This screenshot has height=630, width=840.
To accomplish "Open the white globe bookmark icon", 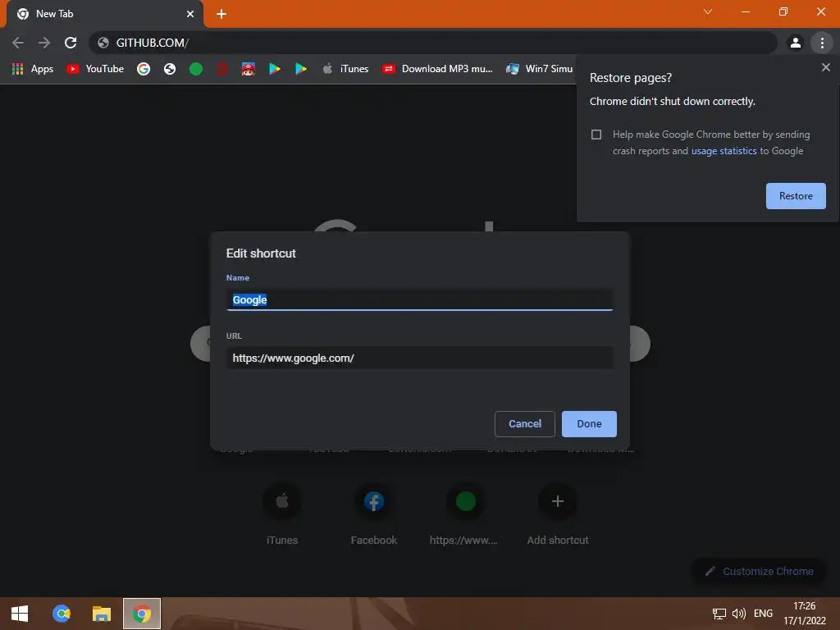I will click(170, 69).
